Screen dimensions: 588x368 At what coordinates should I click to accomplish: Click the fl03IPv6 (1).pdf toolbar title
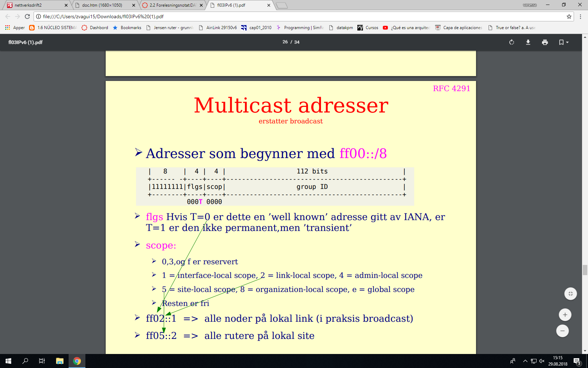[x=26, y=42]
